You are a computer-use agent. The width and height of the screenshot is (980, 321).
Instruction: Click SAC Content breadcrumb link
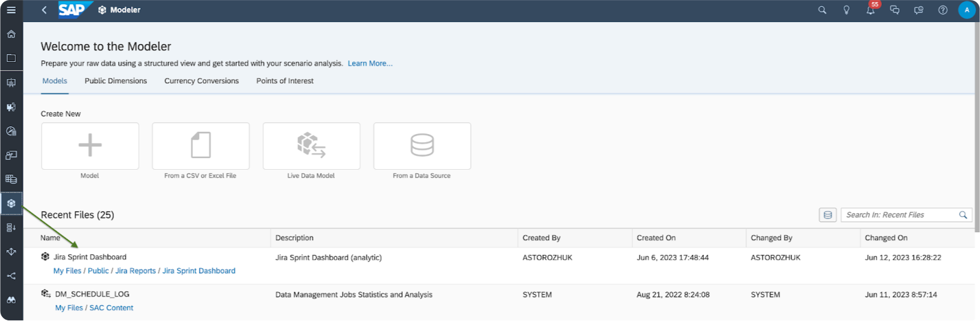(111, 308)
